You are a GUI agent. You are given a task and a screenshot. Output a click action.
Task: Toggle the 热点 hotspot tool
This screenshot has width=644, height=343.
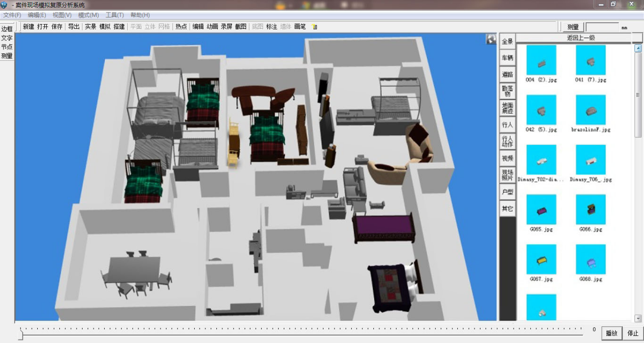click(x=181, y=27)
